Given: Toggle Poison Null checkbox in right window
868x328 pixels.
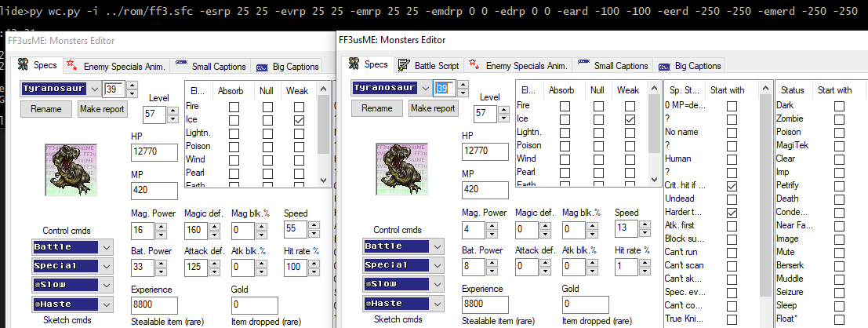Looking at the screenshot, I should [597, 146].
